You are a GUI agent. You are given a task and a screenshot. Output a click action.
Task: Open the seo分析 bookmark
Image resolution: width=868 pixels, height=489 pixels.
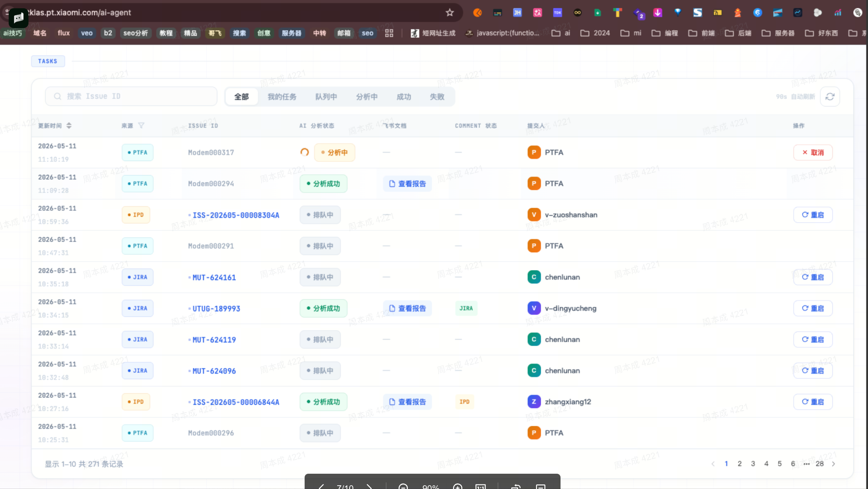point(135,33)
